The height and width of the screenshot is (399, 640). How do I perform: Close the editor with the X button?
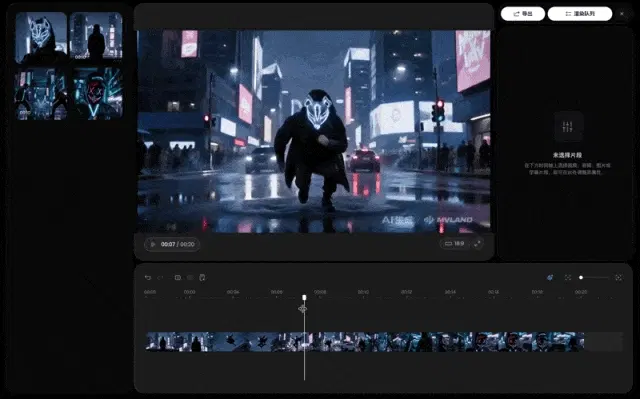(x=622, y=14)
